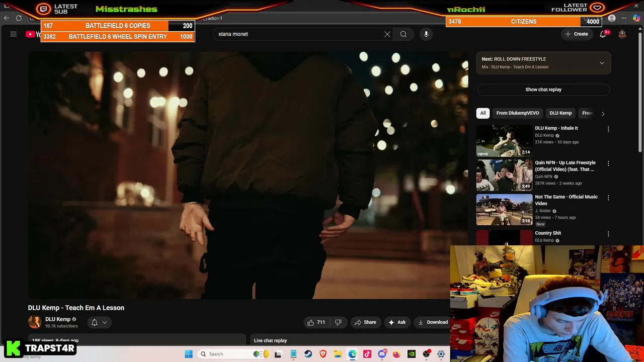644x362 pixels.
Task: Open the YouTube notifications bell
Action: pyautogui.click(x=603, y=34)
